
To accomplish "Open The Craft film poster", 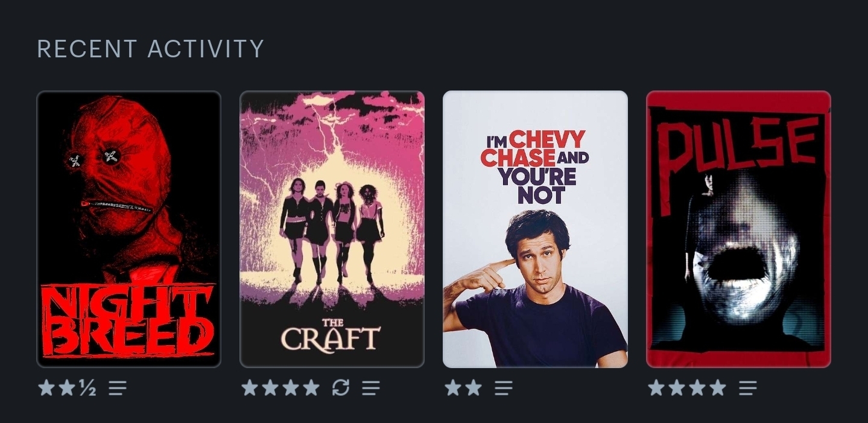I will tap(332, 229).
